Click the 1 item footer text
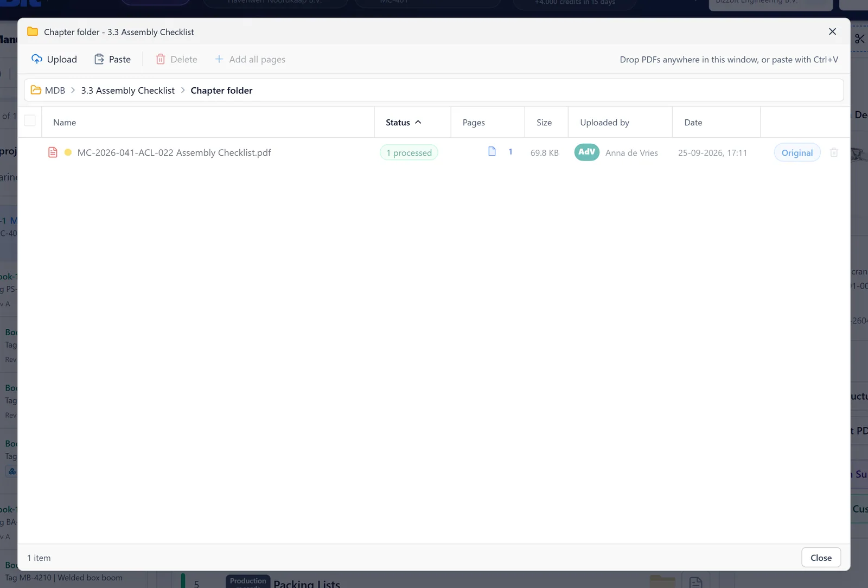This screenshot has width=868, height=588. tap(39, 558)
